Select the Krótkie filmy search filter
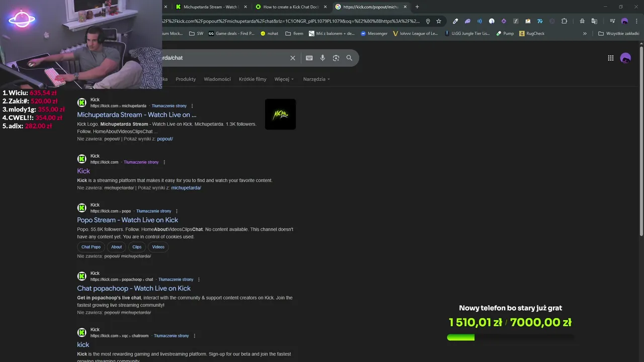644x362 pixels. [x=253, y=79]
